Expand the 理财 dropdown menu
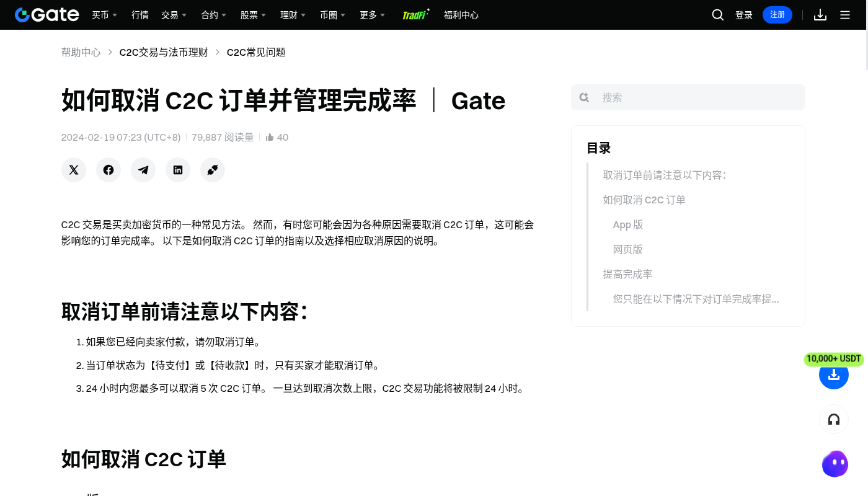 point(293,15)
